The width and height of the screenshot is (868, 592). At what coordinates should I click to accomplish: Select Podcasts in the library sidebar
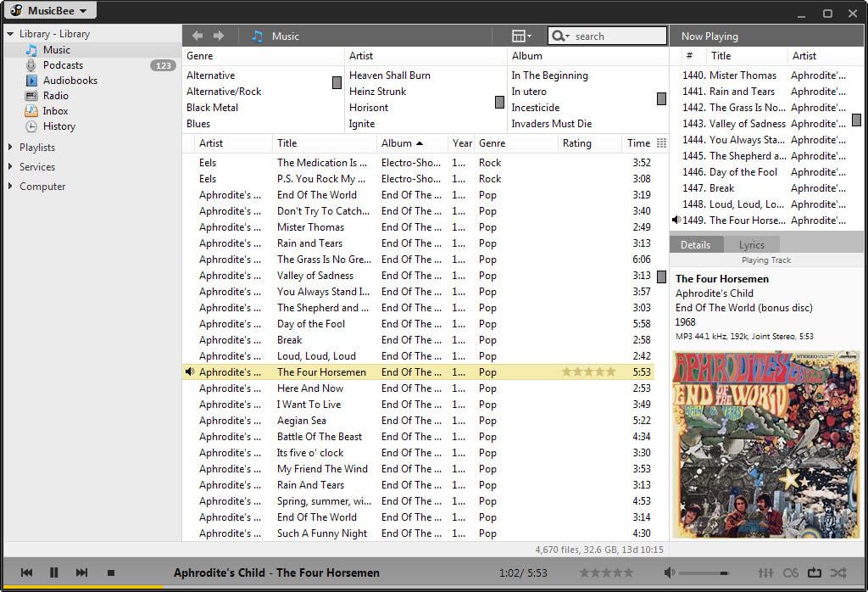(63, 65)
